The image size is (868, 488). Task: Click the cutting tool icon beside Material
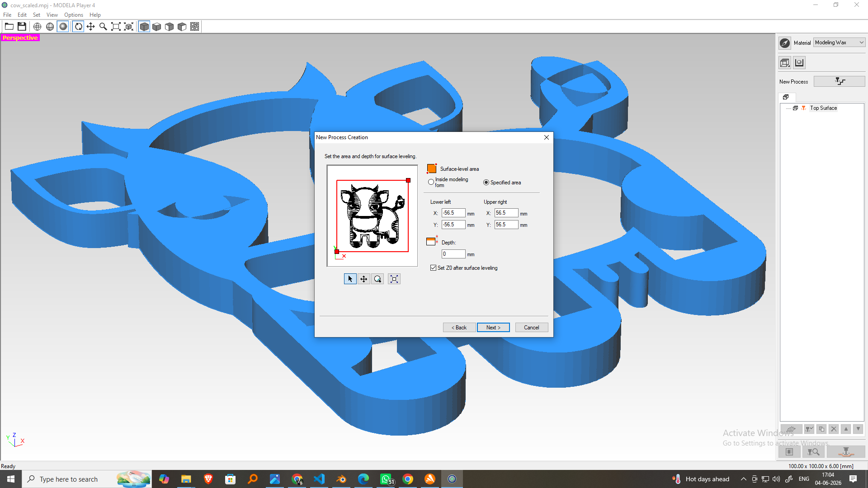click(785, 43)
